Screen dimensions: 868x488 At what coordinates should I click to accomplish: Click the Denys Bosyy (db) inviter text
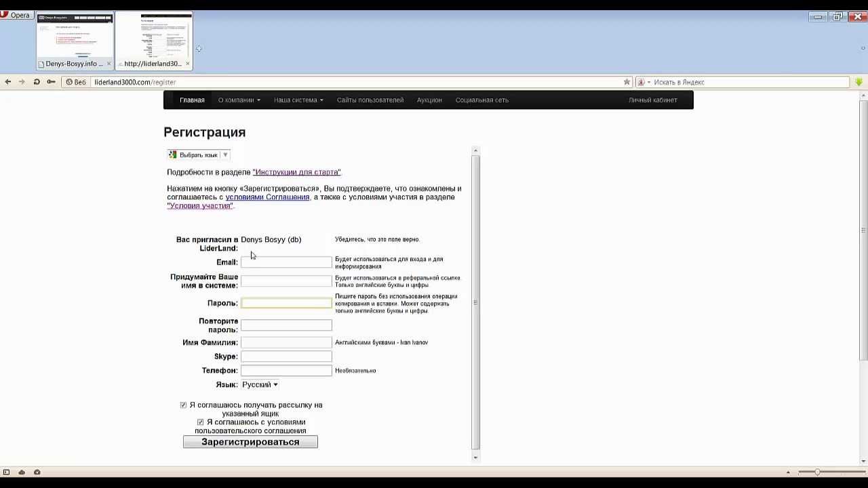[271, 239]
